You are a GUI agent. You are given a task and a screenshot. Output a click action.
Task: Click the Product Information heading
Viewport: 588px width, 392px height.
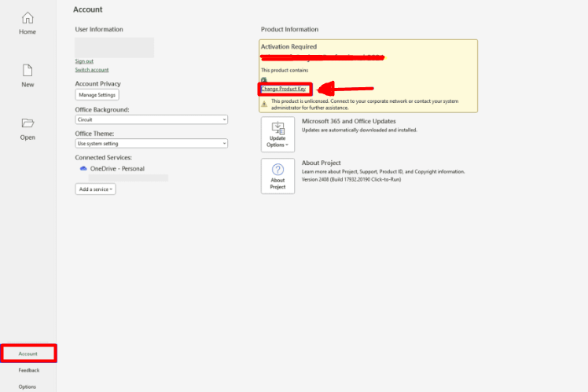[289, 29]
